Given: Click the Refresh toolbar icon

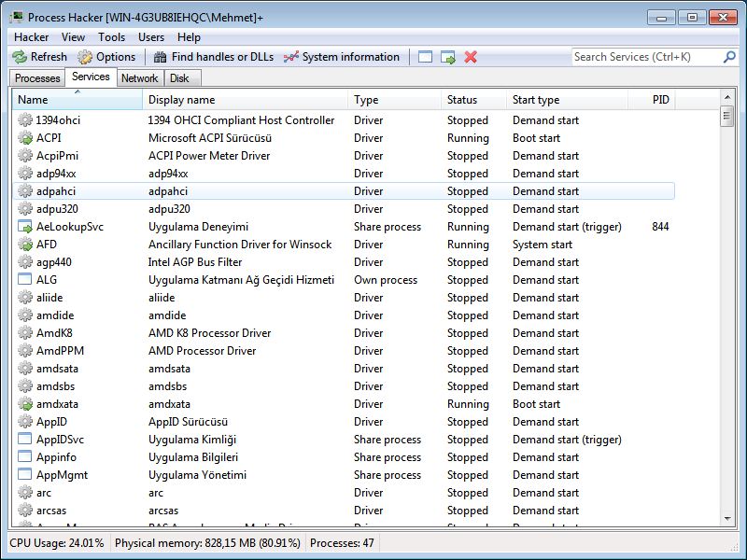Looking at the screenshot, I should tap(20, 57).
